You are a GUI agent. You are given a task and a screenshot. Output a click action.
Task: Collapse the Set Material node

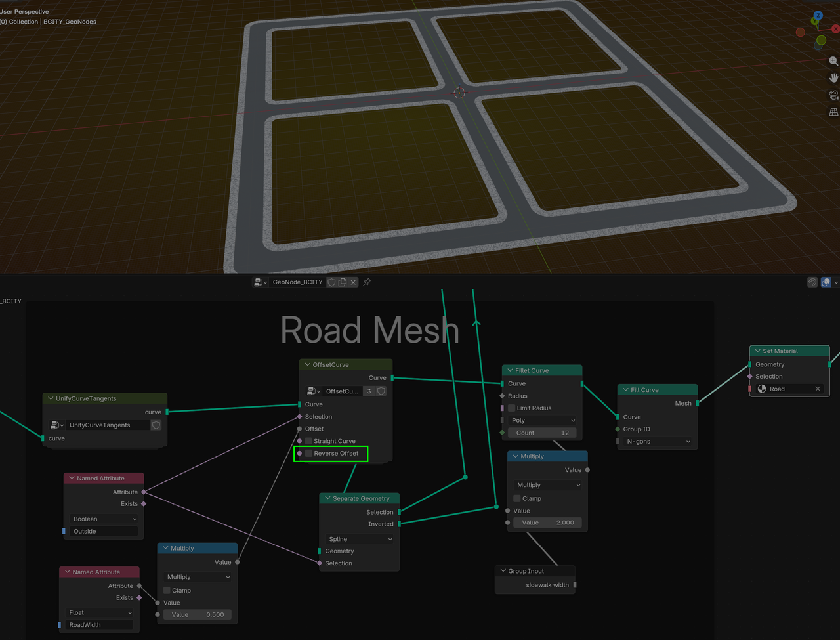(x=757, y=351)
